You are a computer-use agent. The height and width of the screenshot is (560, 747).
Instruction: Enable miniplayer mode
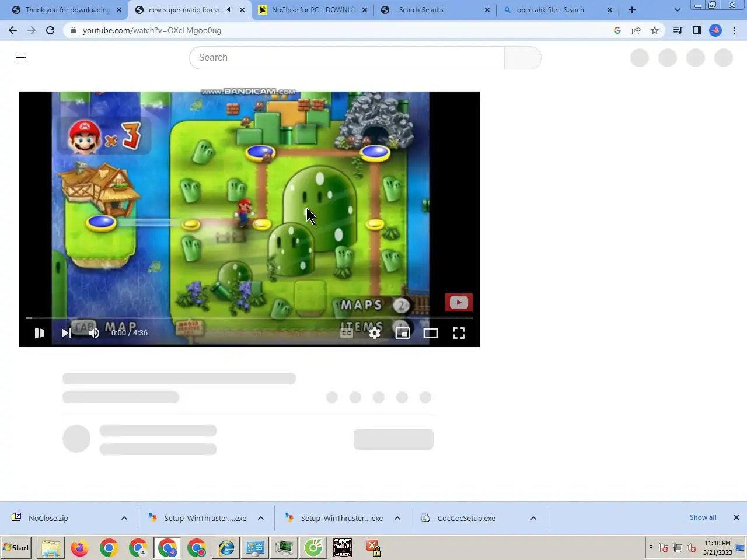point(403,333)
